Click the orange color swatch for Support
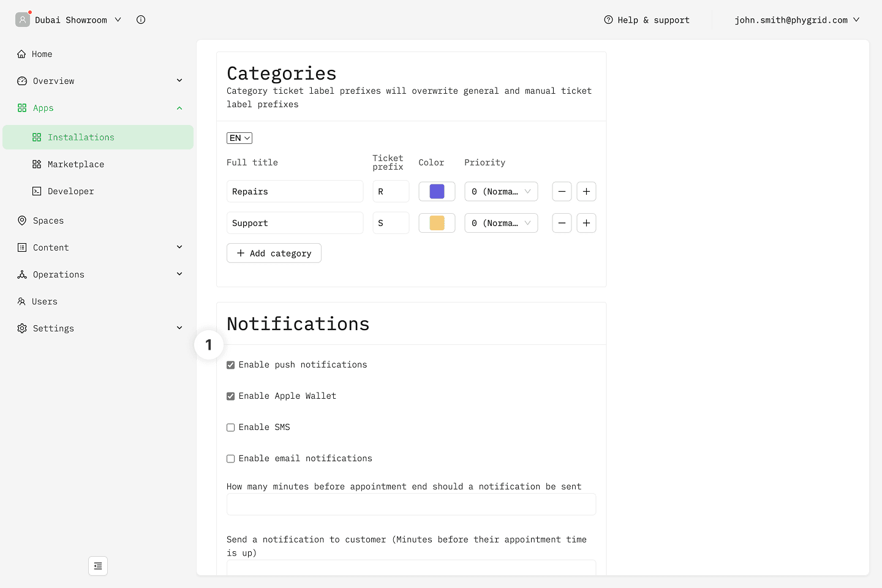882x588 pixels. [437, 223]
